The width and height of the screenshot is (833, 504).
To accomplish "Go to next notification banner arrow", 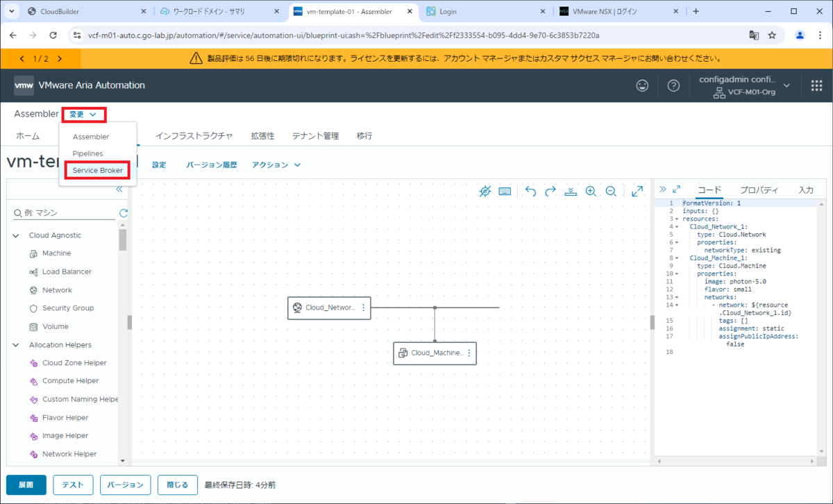I will pos(60,59).
